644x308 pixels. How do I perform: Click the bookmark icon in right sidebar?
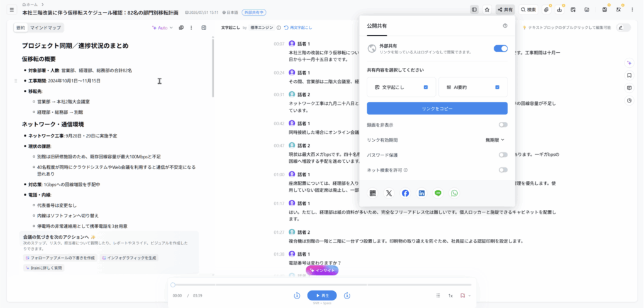pyautogui.click(x=629, y=75)
